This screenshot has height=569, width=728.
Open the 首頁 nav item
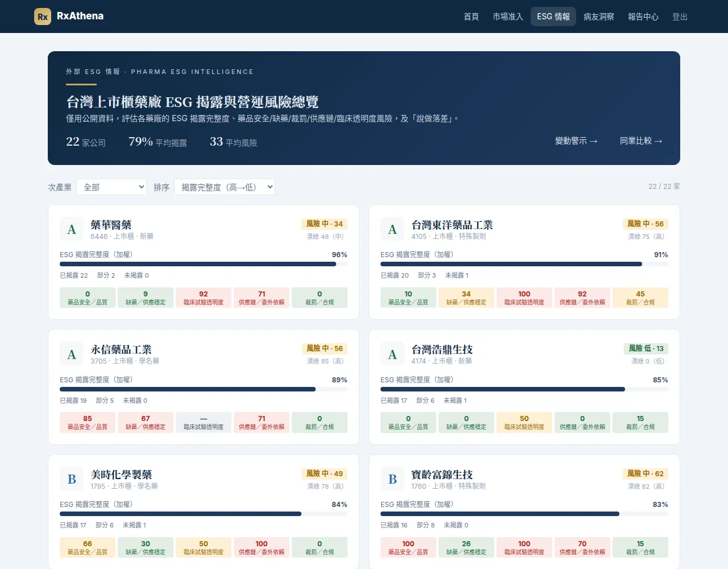click(x=471, y=17)
